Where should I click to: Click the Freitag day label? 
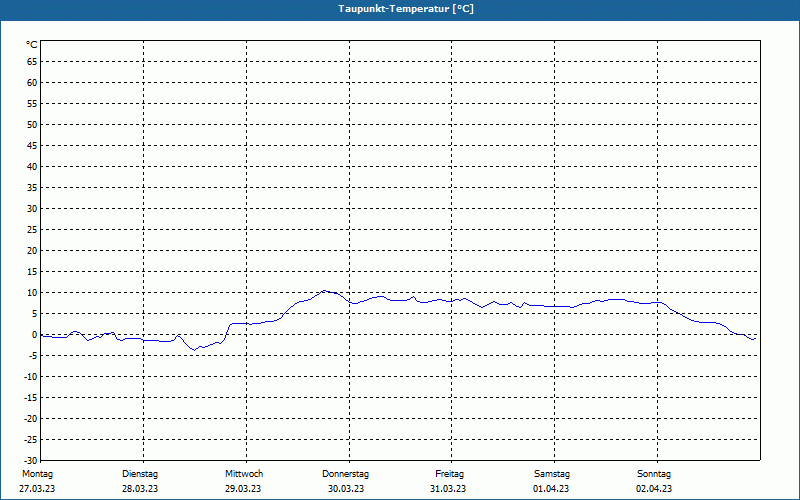[x=449, y=474]
